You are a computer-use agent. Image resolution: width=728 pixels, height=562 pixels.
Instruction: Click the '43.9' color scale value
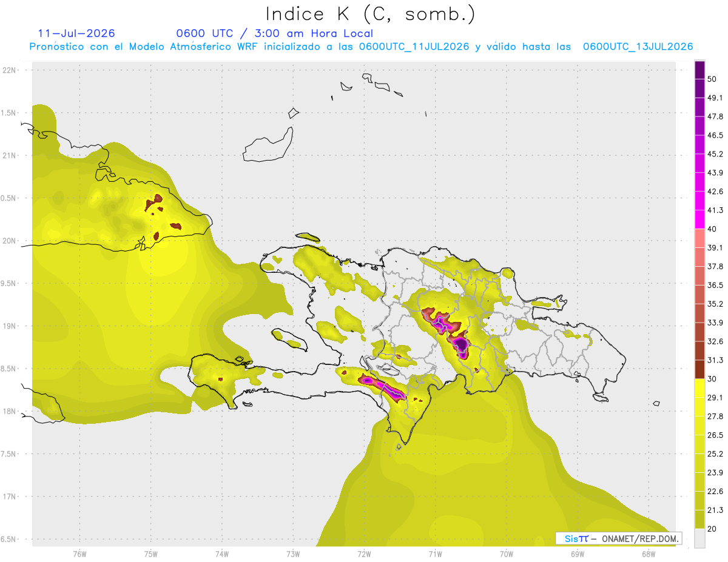click(715, 173)
